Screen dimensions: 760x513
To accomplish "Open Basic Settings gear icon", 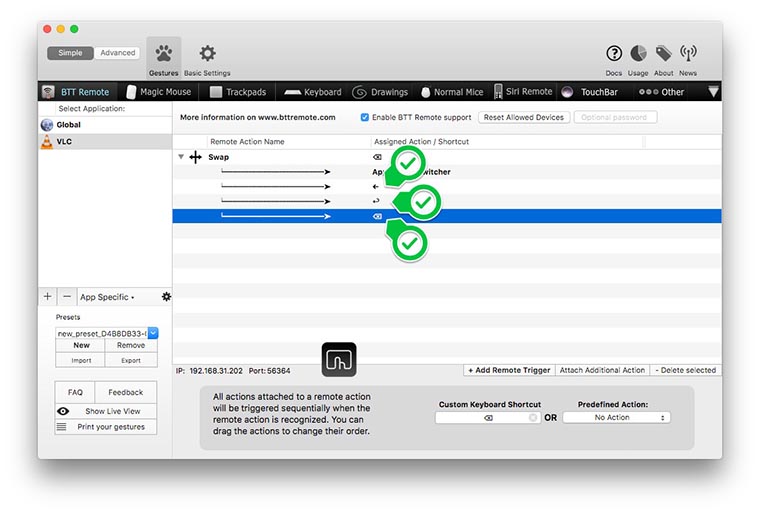I will tap(207, 58).
